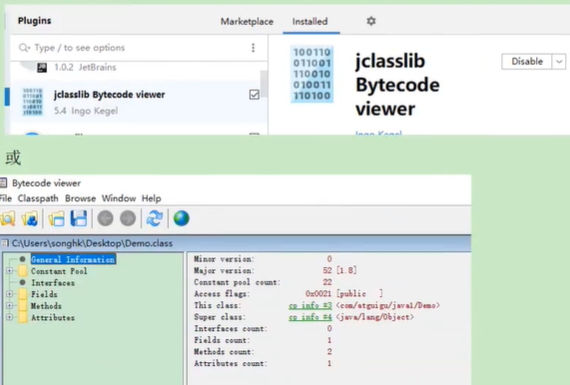Click the Access flags value 0x0021
Viewport: 570px width, 385px height.
click(318, 294)
